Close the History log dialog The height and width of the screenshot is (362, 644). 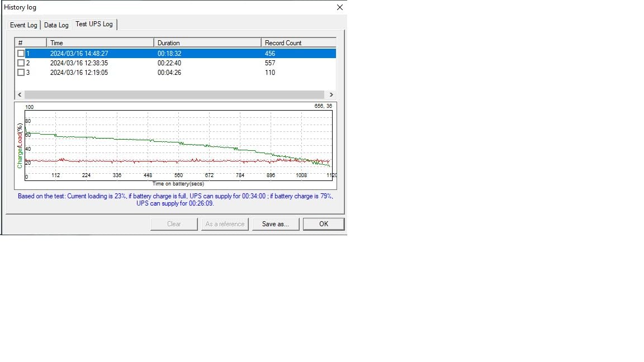[339, 7]
